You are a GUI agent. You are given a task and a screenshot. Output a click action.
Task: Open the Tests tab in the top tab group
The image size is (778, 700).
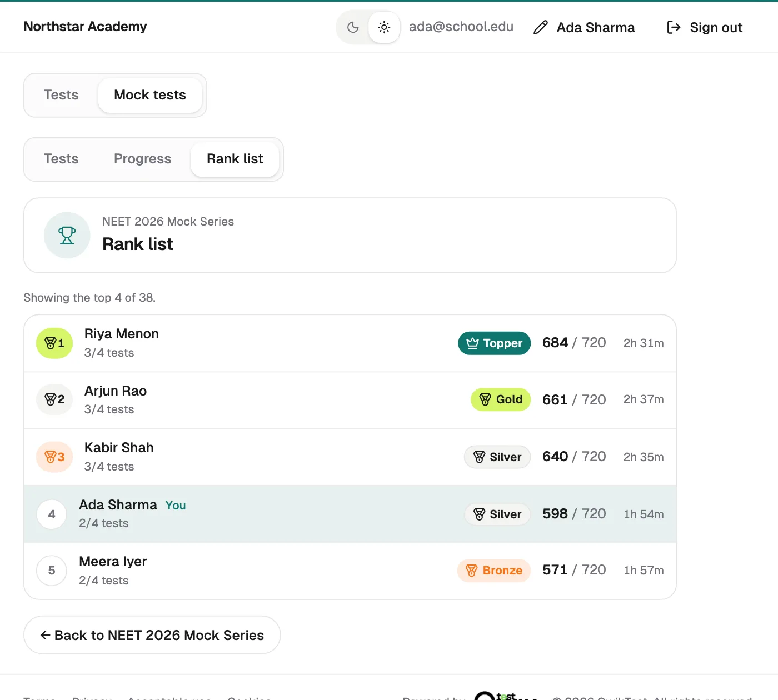61,95
